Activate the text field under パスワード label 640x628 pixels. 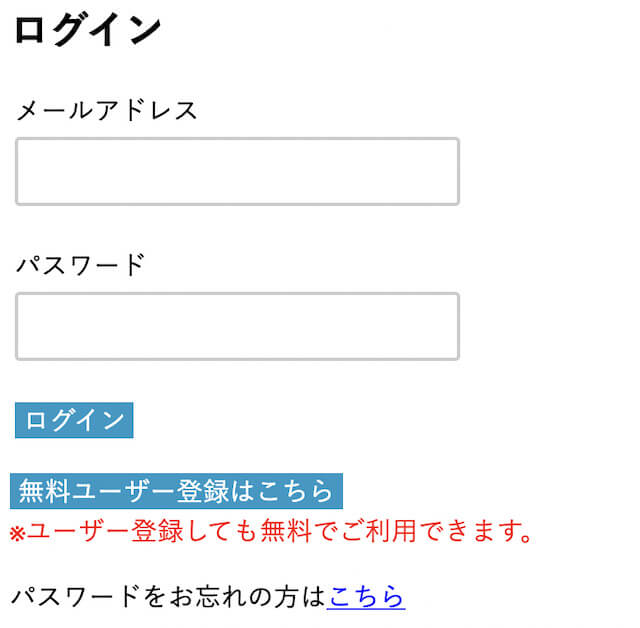(237, 327)
